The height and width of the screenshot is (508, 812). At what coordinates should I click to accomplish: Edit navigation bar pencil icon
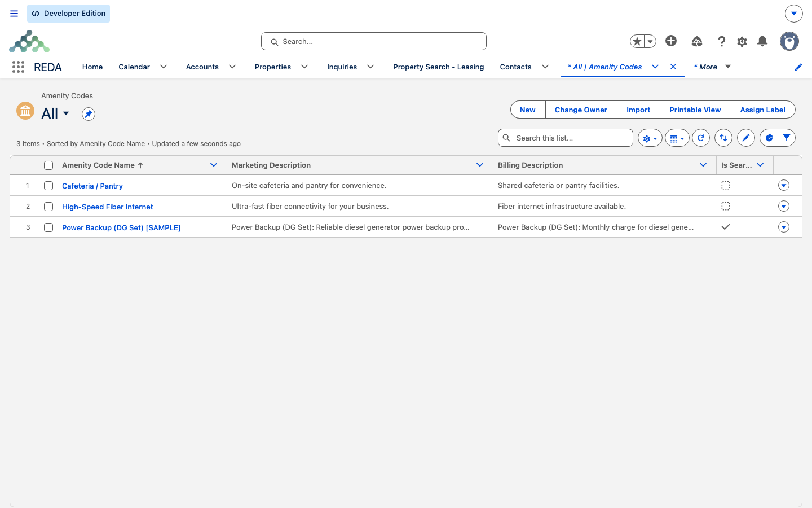click(x=798, y=67)
